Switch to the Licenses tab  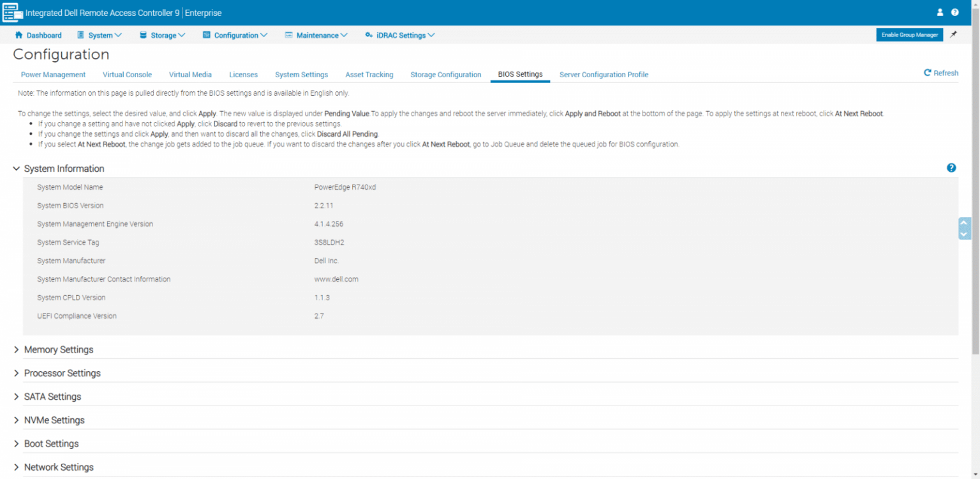[x=243, y=75]
